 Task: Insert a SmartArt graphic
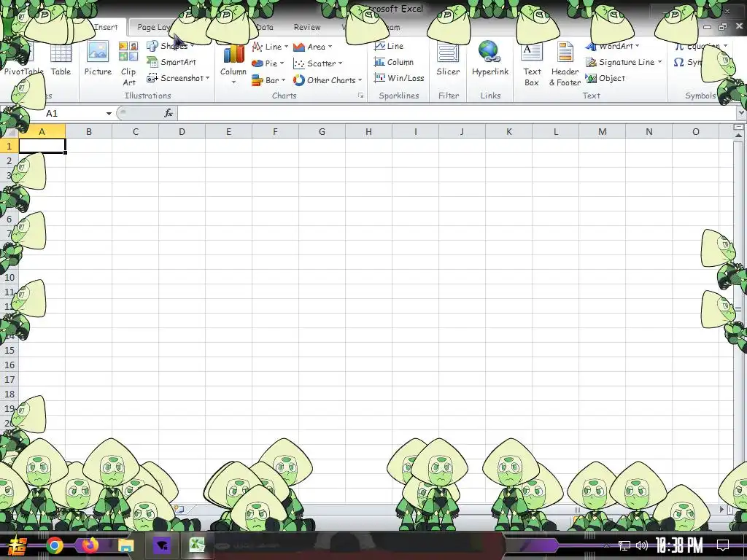171,62
